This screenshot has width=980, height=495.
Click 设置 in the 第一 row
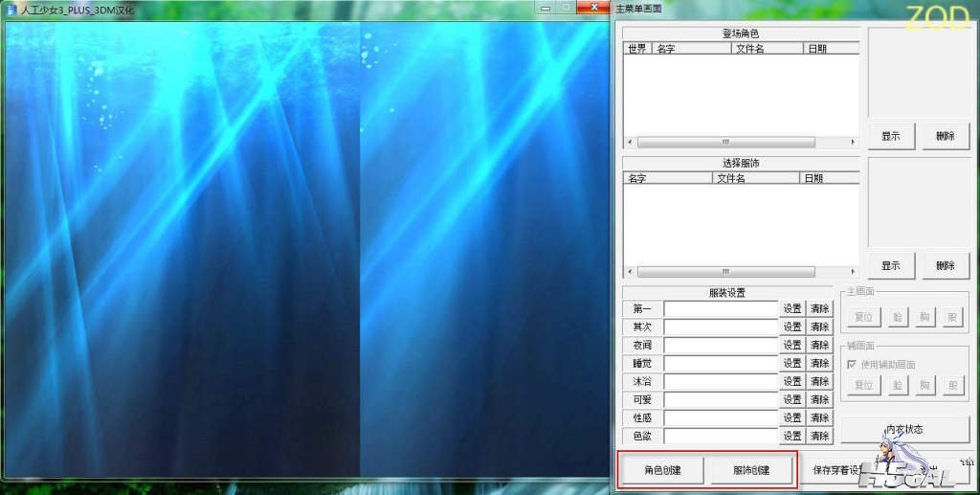click(x=792, y=308)
